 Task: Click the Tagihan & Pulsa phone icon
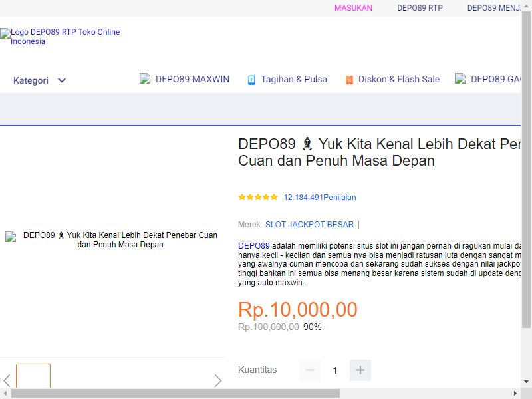pyautogui.click(x=251, y=80)
